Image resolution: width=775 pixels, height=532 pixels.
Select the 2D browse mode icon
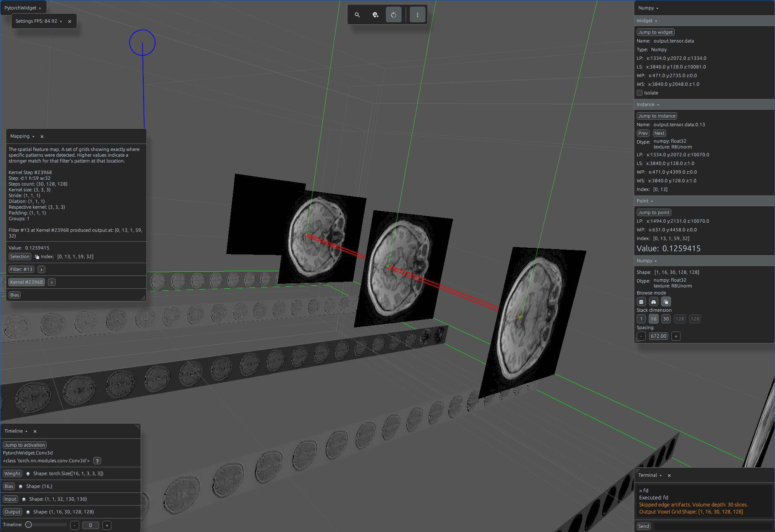[x=641, y=302]
